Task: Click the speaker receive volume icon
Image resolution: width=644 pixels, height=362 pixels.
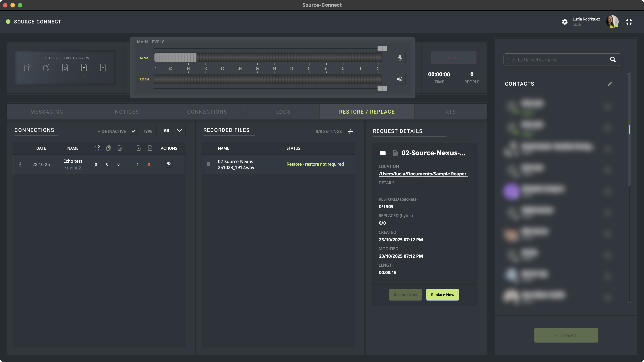Action: 400,79
